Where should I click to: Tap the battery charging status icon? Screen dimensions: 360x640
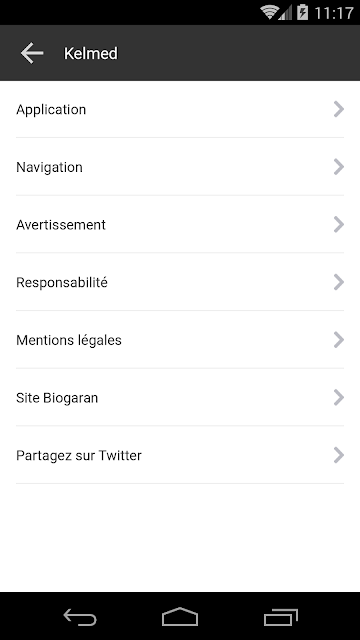[x=302, y=12]
